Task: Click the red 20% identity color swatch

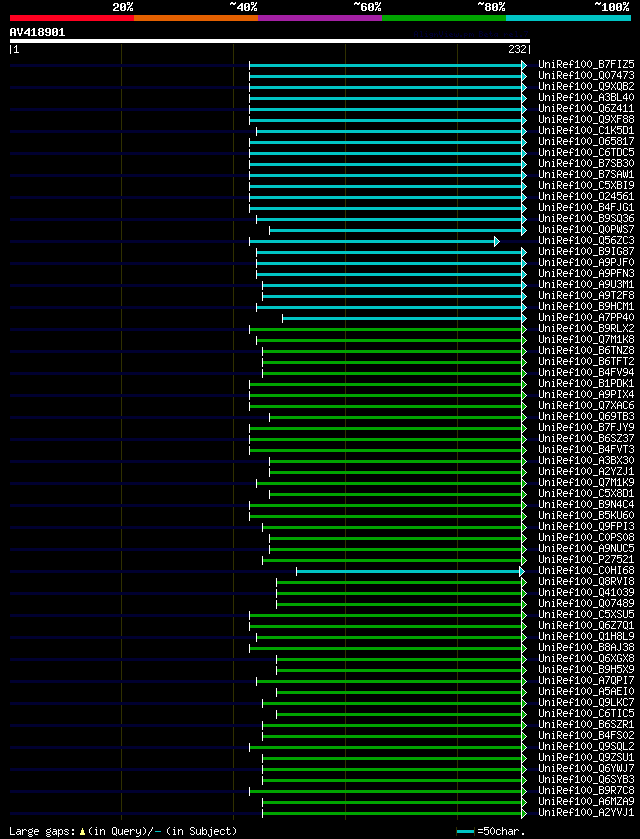Action: tap(72, 18)
